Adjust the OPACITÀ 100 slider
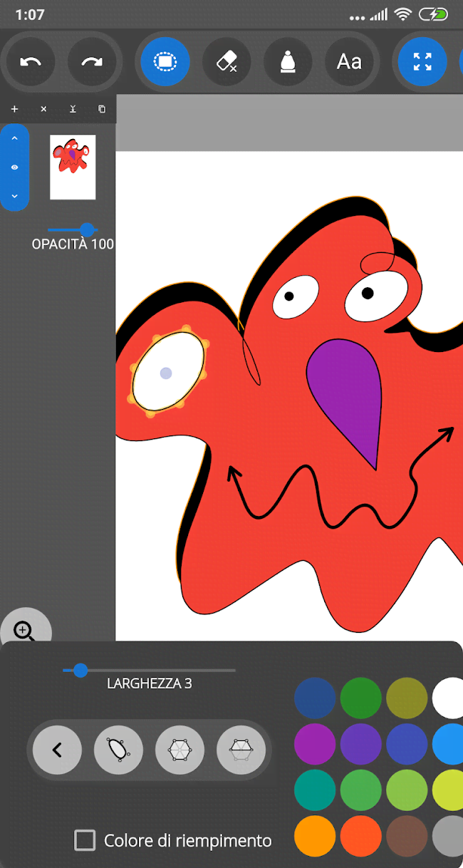This screenshot has width=463, height=868. pos(73,229)
